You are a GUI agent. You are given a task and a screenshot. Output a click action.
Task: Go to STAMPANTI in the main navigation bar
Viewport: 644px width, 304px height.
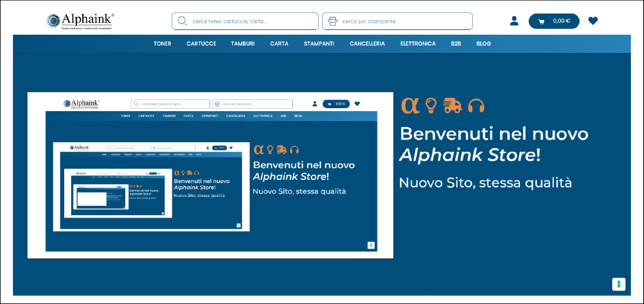pyautogui.click(x=319, y=44)
